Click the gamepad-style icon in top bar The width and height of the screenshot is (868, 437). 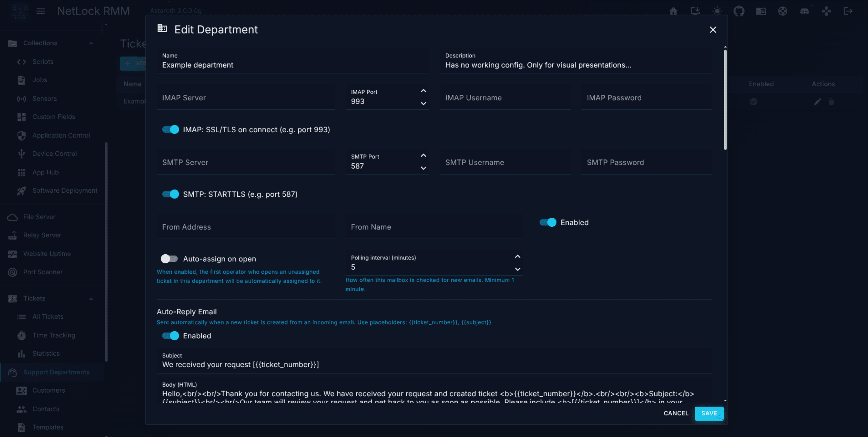[826, 11]
